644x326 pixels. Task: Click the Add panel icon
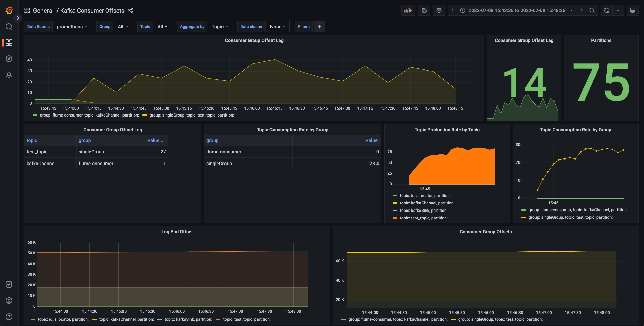coord(408,10)
